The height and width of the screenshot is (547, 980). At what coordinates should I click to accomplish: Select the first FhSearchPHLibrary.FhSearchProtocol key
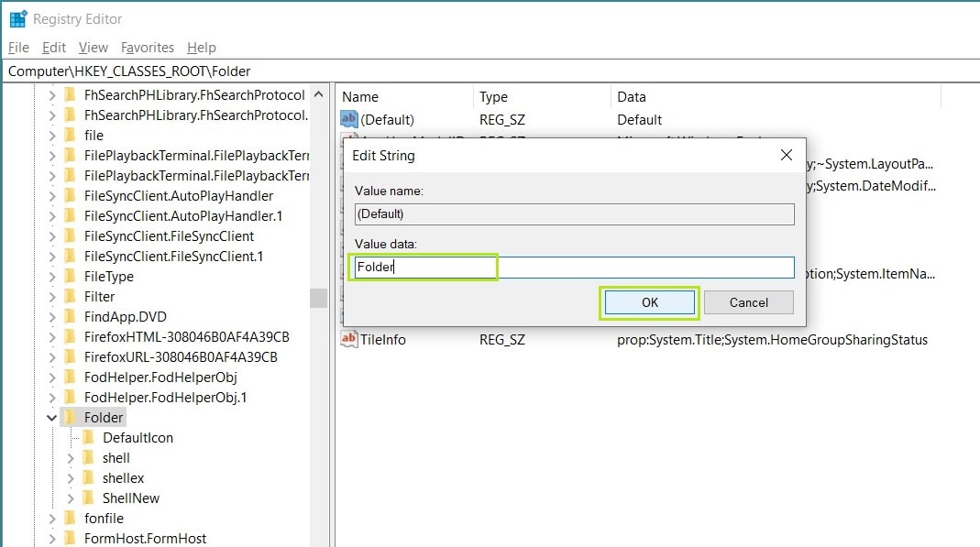coord(194,95)
